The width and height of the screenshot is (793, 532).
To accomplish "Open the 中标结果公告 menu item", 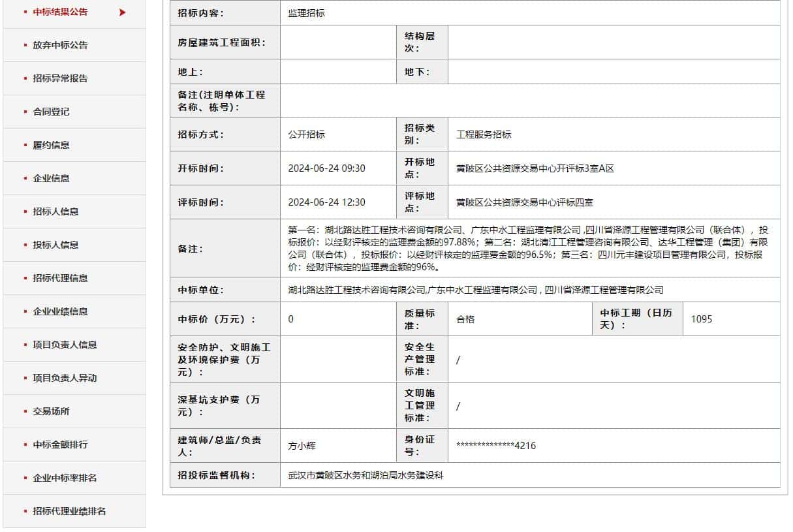I will [60, 12].
